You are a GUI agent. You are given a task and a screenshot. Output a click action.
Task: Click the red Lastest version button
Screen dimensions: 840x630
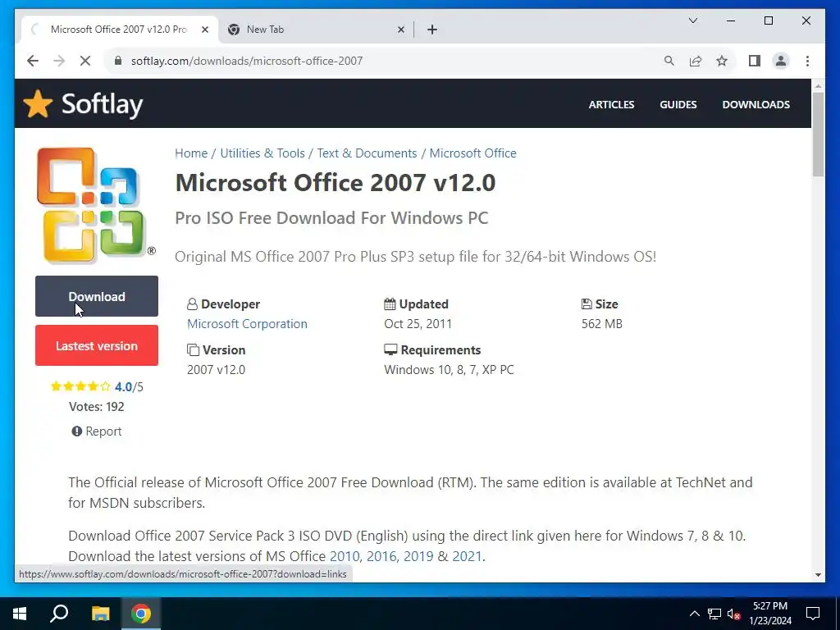click(x=97, y=345)
